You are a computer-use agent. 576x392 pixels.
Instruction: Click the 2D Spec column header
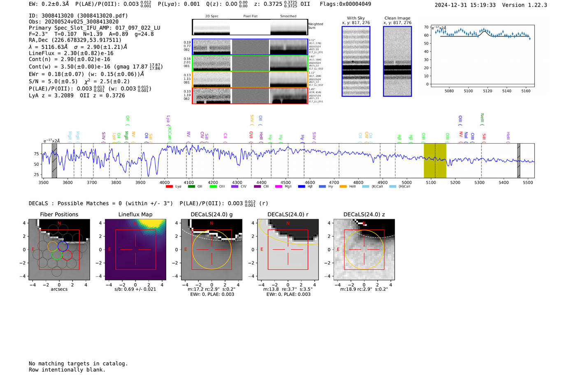coord(212,16)
